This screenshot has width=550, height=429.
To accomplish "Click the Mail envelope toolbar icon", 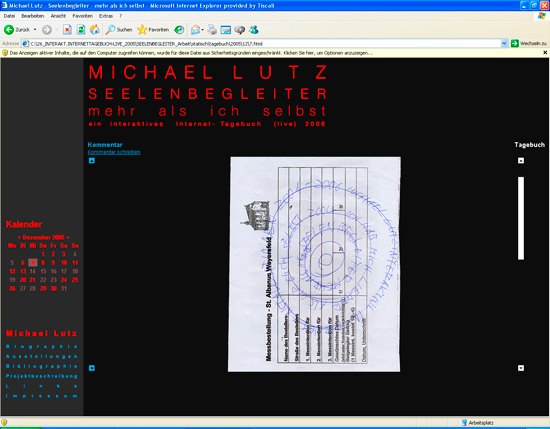I will 195,30.
